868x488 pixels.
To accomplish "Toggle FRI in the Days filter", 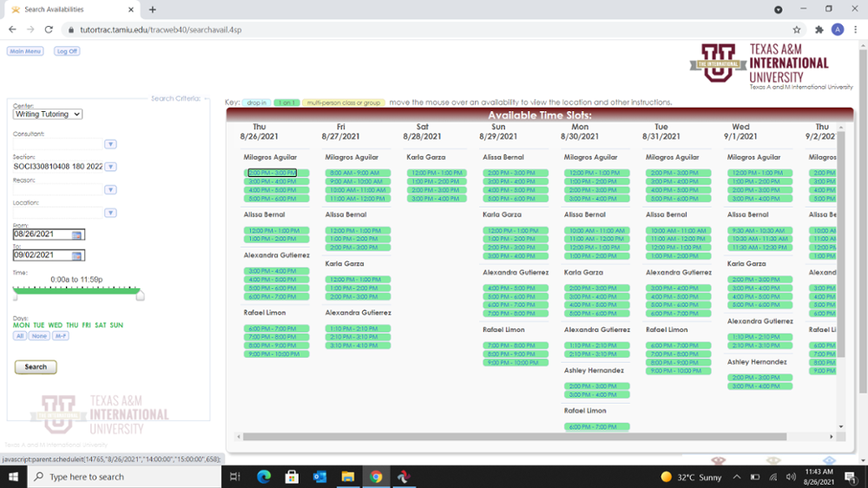I will (86, 325).
